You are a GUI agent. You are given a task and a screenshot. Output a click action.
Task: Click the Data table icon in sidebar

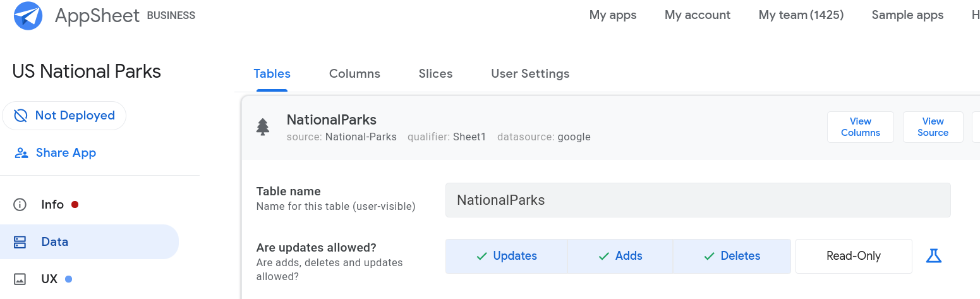[20, 242]
